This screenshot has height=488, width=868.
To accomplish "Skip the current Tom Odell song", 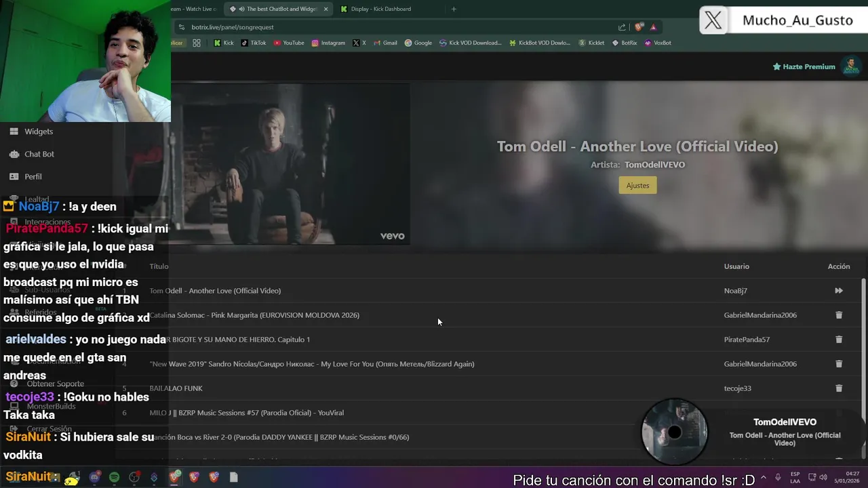I will (839, 291).
